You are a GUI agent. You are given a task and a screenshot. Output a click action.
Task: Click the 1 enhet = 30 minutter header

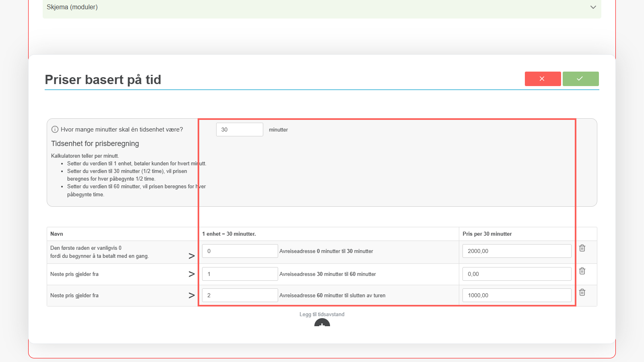click(229, 234)
